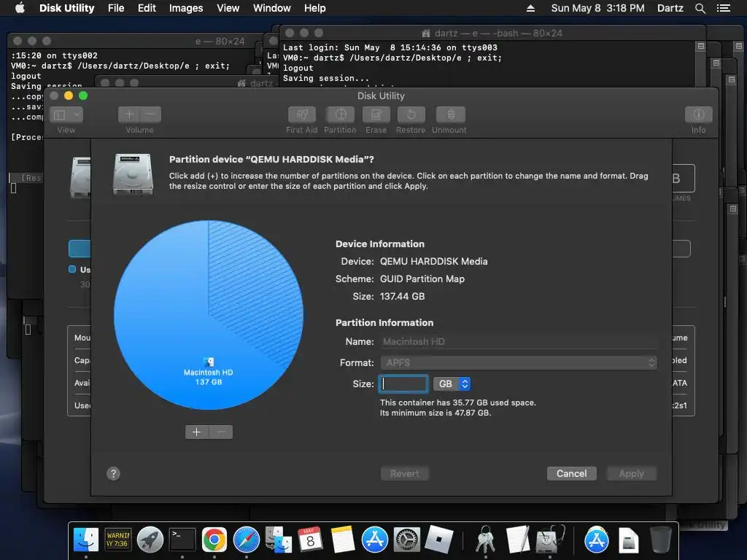747x560 pixels.
Task: Open Calendar from the Dock
Action: coord(311,540)
